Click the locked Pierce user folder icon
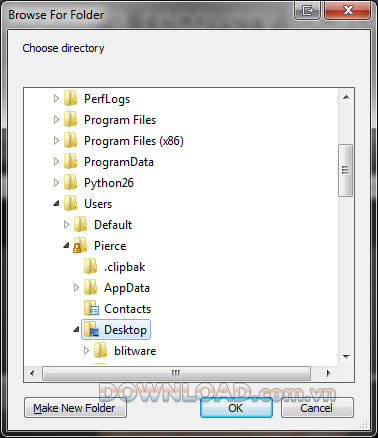378x438 pixels. [80, 246]
